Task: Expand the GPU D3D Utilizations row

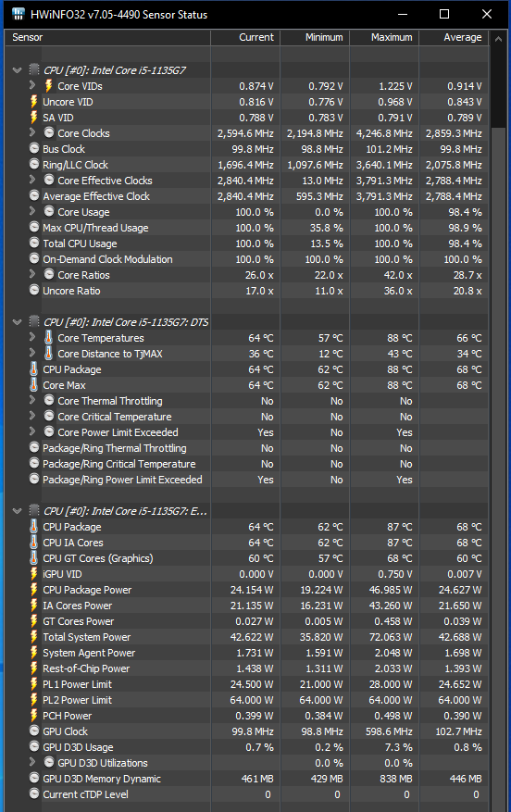Action: pyautogui.click(x=32, y=762)
